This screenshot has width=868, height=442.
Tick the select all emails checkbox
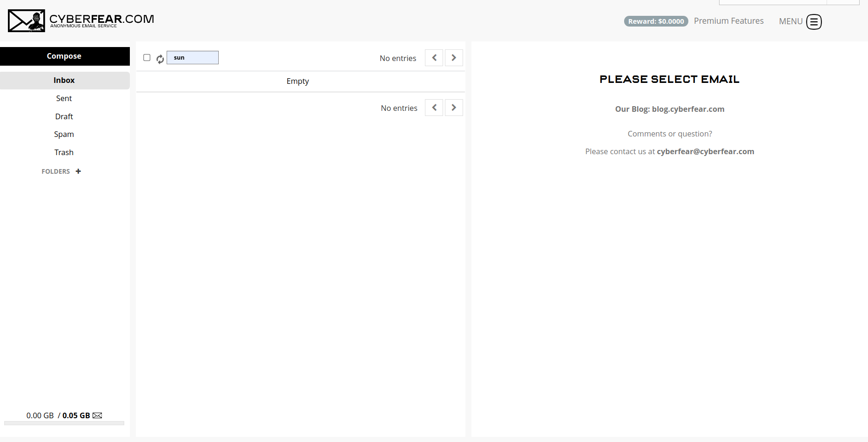point(147,58)
